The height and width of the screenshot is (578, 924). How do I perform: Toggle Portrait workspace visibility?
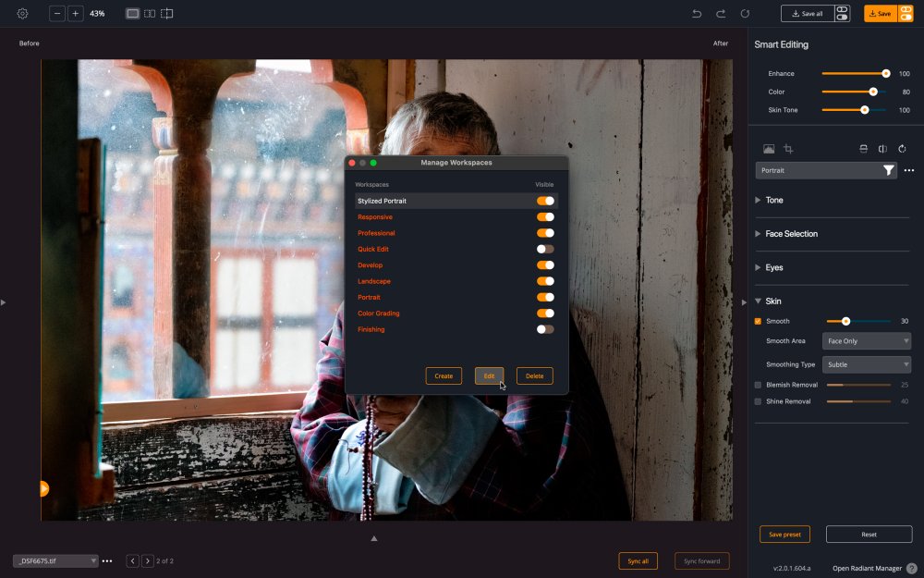coord(545,297)
